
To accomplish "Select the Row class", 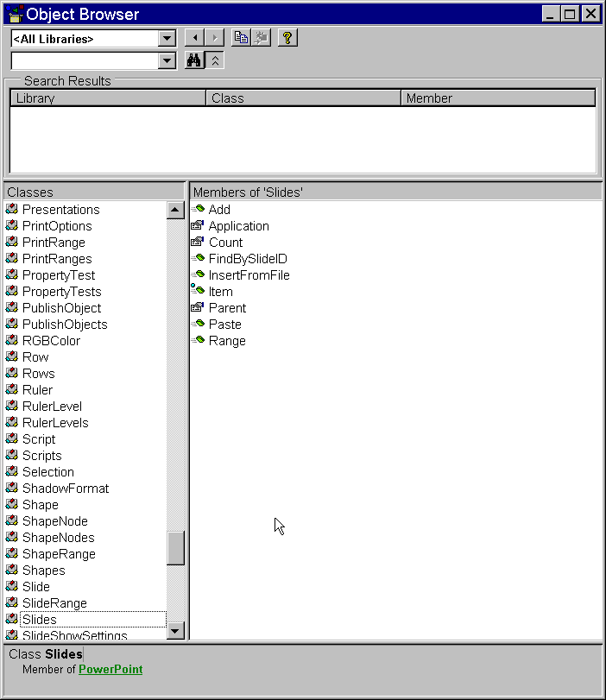I will tap(35, 357).
